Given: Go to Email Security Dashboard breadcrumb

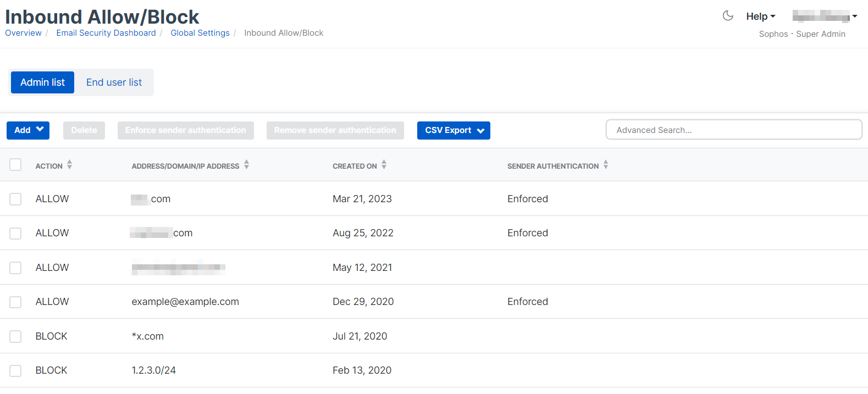Looking at the screenshot, I should pos(106,33).
